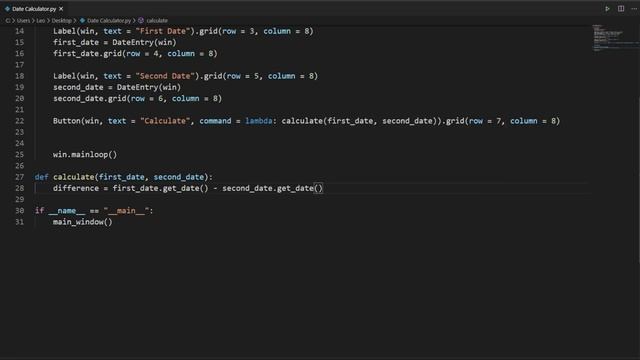
Task: Run the Python file with play icon
Action: 607,9
